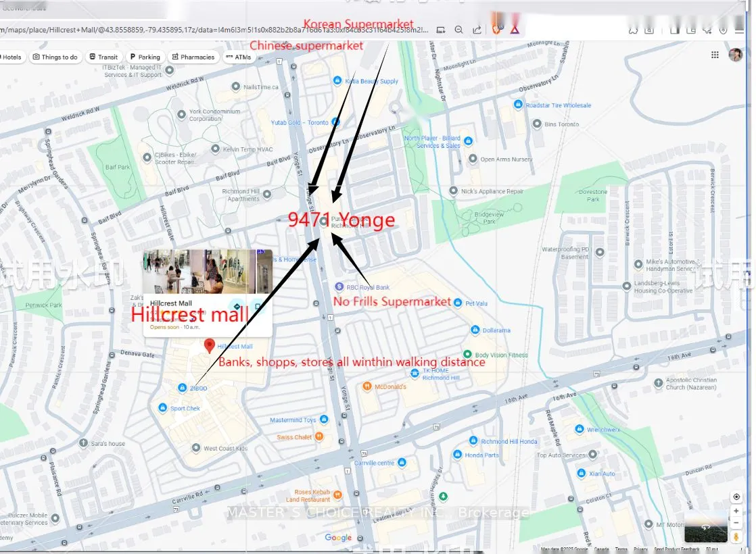Open the Hillcrest Mall photo thumbnail
This screenshot has width=756, height=554.
tap(208, 271)
